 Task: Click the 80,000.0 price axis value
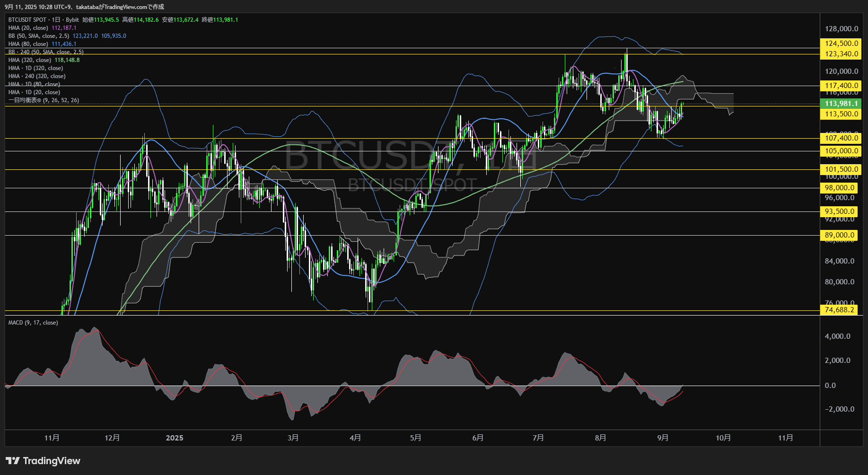[840, 282]
